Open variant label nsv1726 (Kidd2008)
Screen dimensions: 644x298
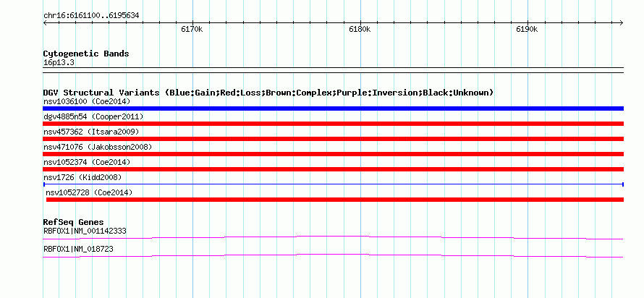tap(82, 177)
